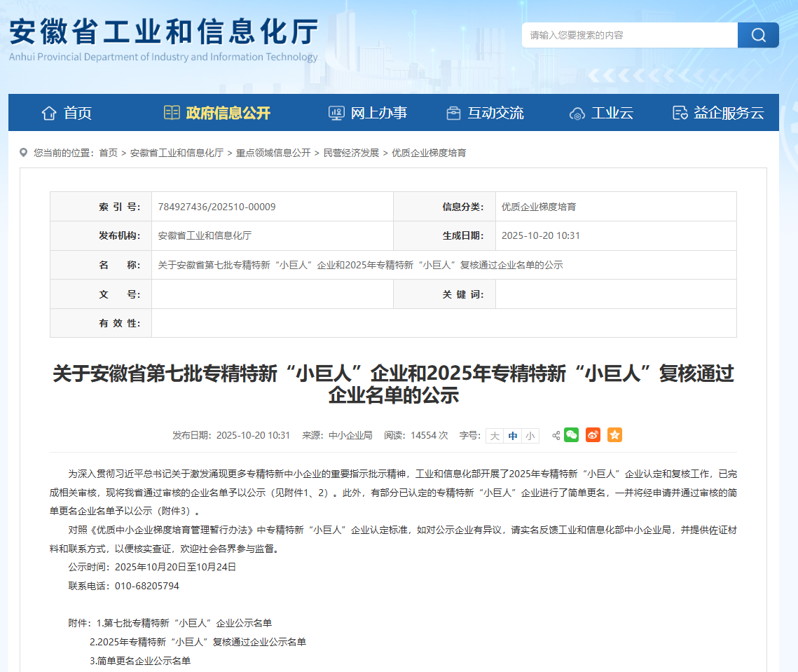Click the Industrial Cloud icon
798x672 pixels.
tap(577, 113)
